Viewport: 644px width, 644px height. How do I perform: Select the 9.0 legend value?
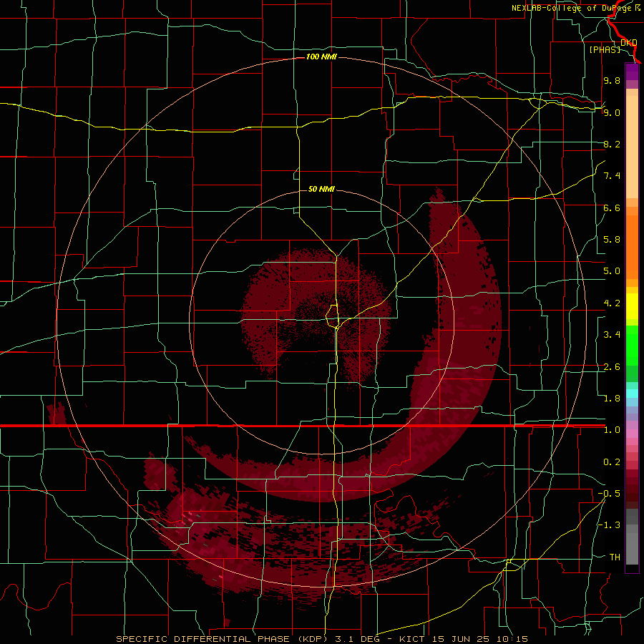point(612,112)
